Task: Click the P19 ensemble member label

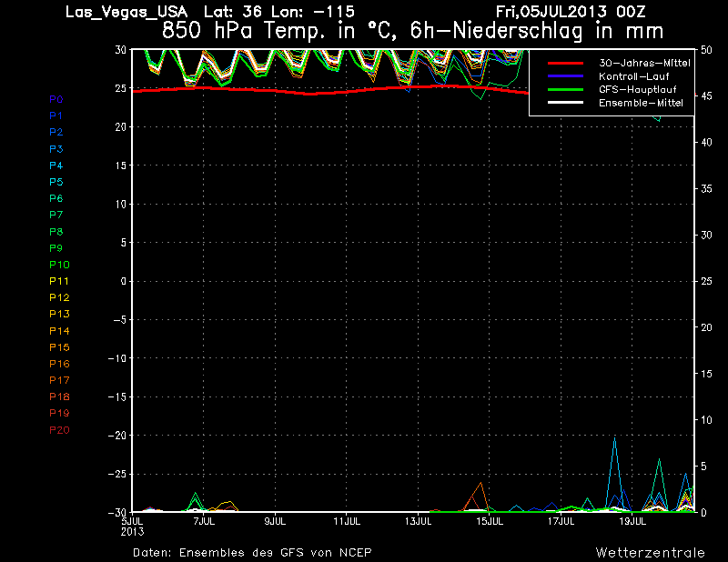Action: coord(59,413)
